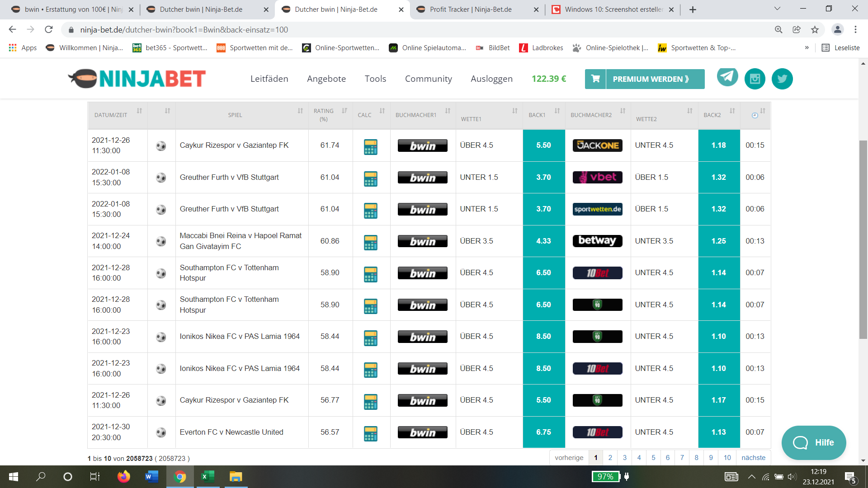Open Leitfäden menu
This screenshot has height=488, width=868.
[x=269, y=79]
